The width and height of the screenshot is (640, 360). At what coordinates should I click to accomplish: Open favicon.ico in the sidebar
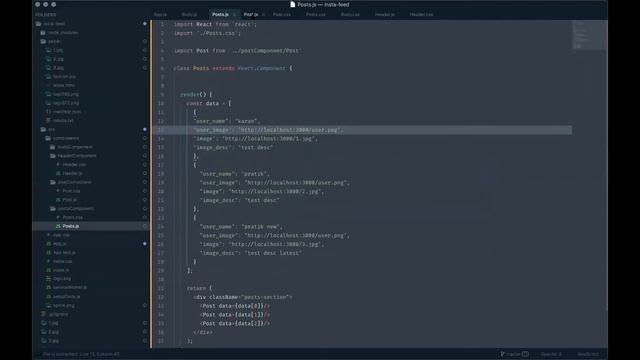[64, 77]
